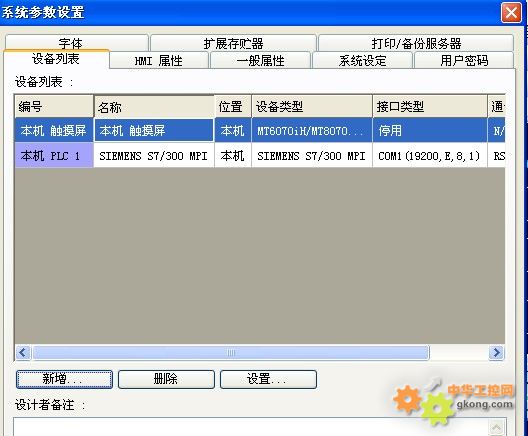528x436 pixels.
Task: Open the 一般属性 tab
Action: pos(260,61)
